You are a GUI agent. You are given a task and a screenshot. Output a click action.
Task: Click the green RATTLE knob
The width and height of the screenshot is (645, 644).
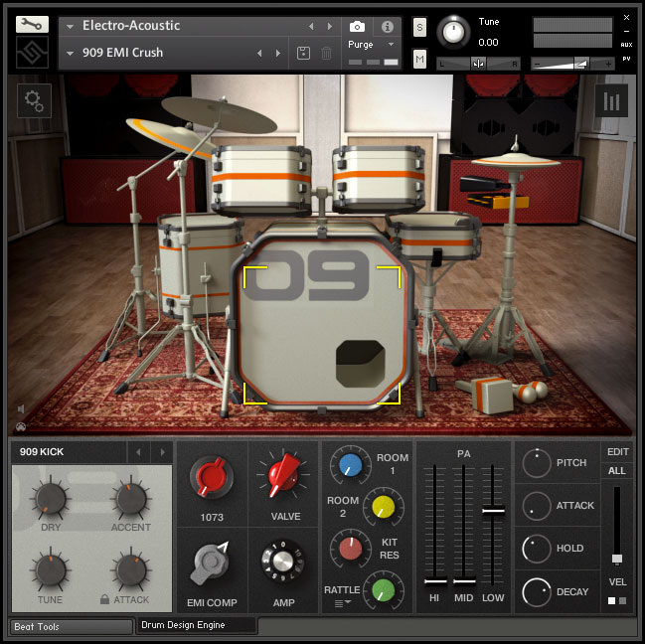tap(383, 590)
